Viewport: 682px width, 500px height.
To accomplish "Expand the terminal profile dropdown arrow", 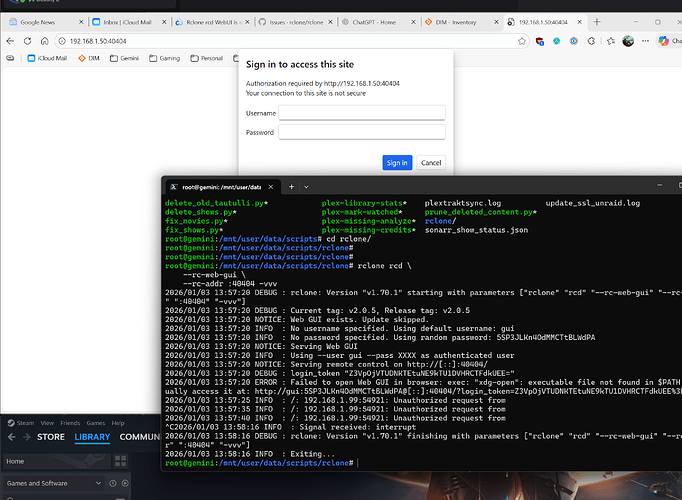I will click(309, 186).
